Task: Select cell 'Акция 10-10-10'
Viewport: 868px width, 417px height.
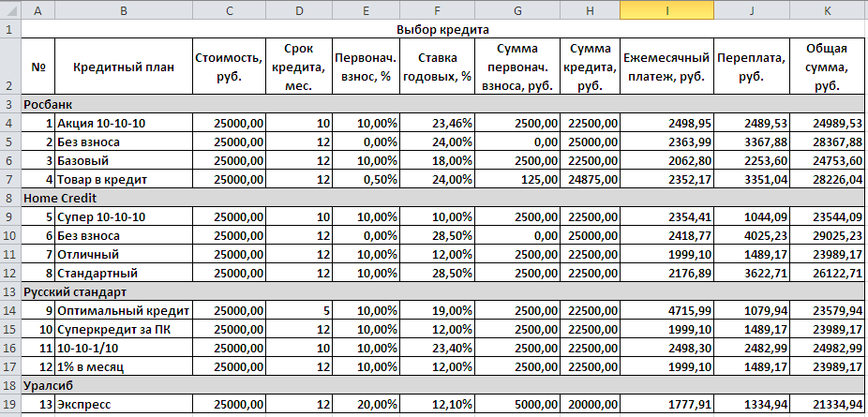Action: coord(123,123)
